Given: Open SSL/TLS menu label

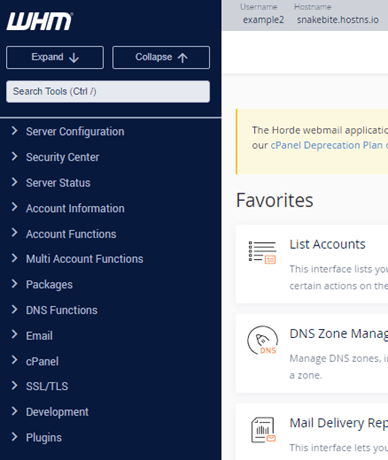Looking at the screenshot, I should (47, 386).
